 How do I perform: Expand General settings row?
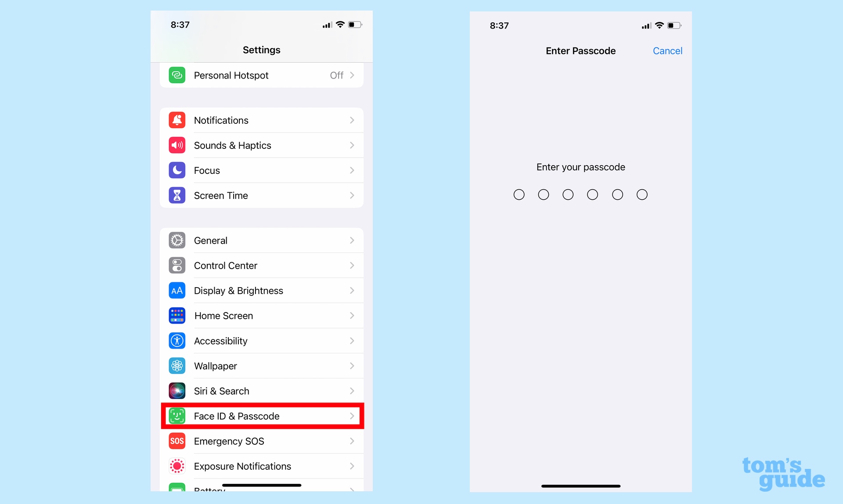[x=262, y=240]
